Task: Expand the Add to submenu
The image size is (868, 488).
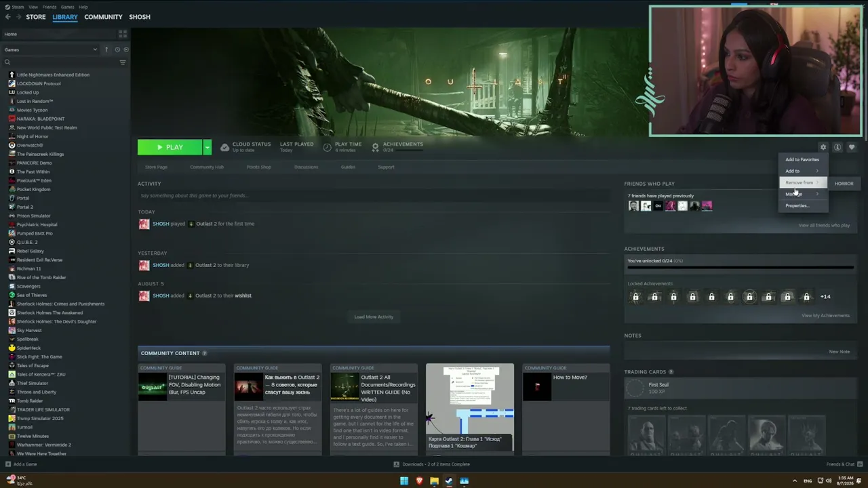Action: [x=803, y=171]
